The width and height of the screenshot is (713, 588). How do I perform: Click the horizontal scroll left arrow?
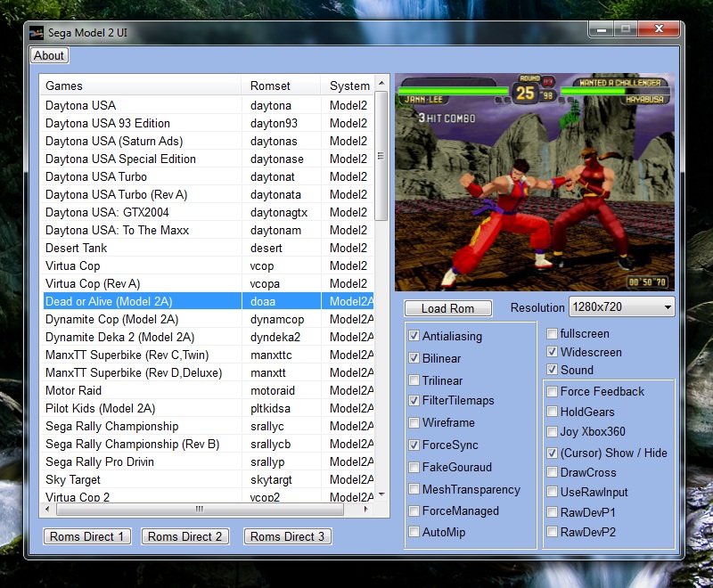coord(48,509)
